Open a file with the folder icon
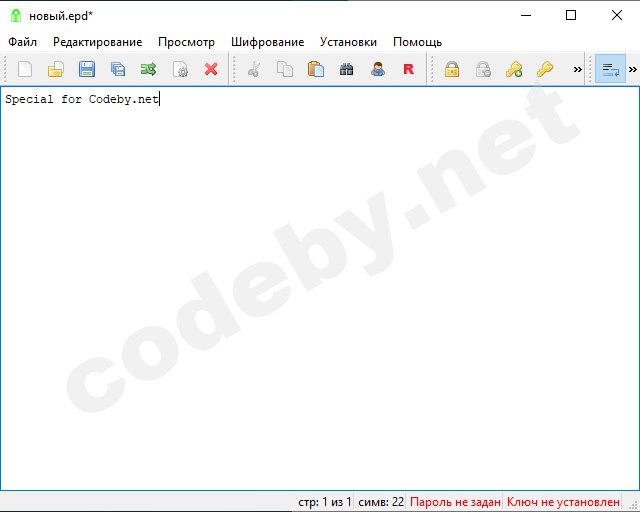 [56, 69]
